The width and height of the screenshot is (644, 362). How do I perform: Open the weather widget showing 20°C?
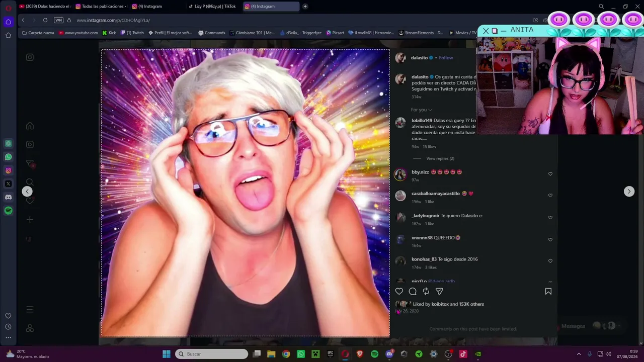[x=28, y=354]
